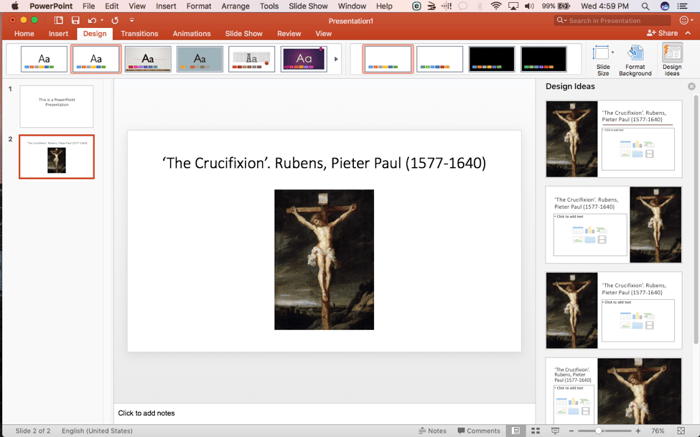Screen dimensions: 700x437
Task: Open the Arrange menu
Action: (x=235, y=6)
